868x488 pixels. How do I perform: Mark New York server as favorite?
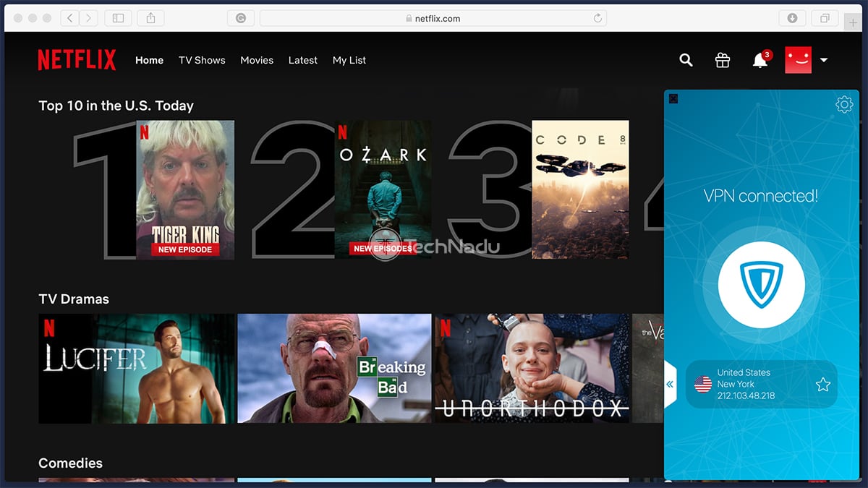[823, 385]
